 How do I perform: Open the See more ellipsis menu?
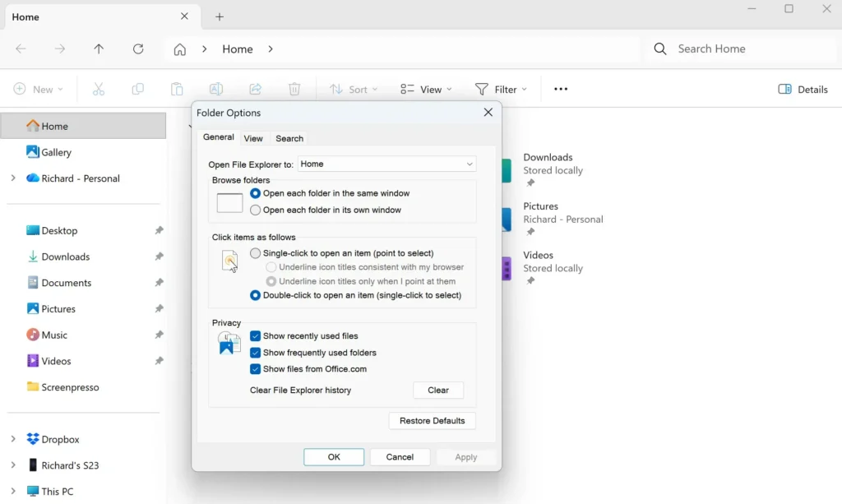561,89
